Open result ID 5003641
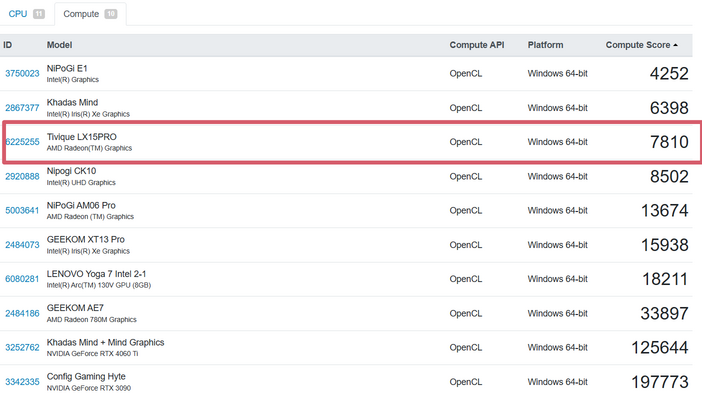The width and height of the screenshot is (702, 402). [22, 210]
